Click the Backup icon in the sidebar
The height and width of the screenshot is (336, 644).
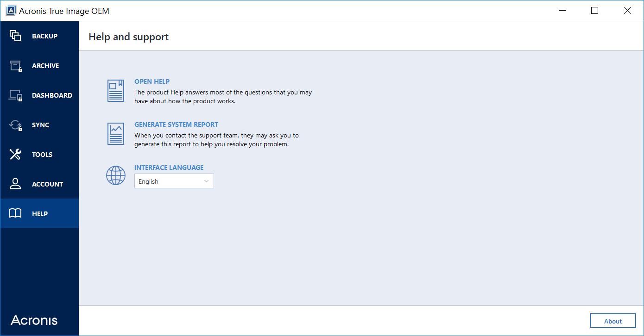coord(15,36)
